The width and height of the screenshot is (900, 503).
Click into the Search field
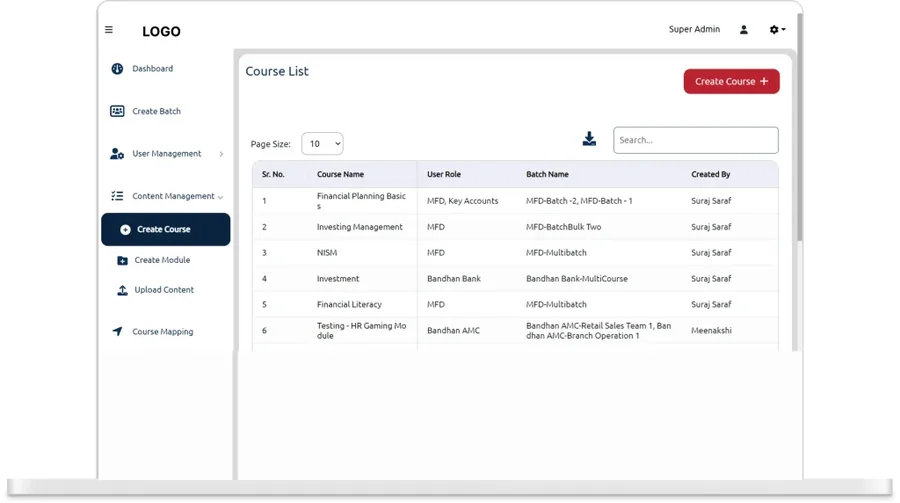click(696, 140)
